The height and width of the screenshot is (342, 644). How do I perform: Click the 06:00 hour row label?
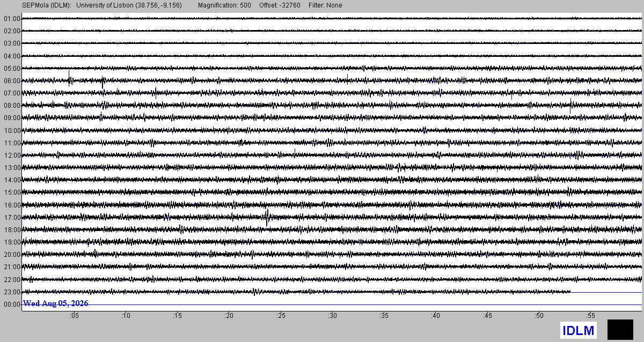tap(12, 81)
